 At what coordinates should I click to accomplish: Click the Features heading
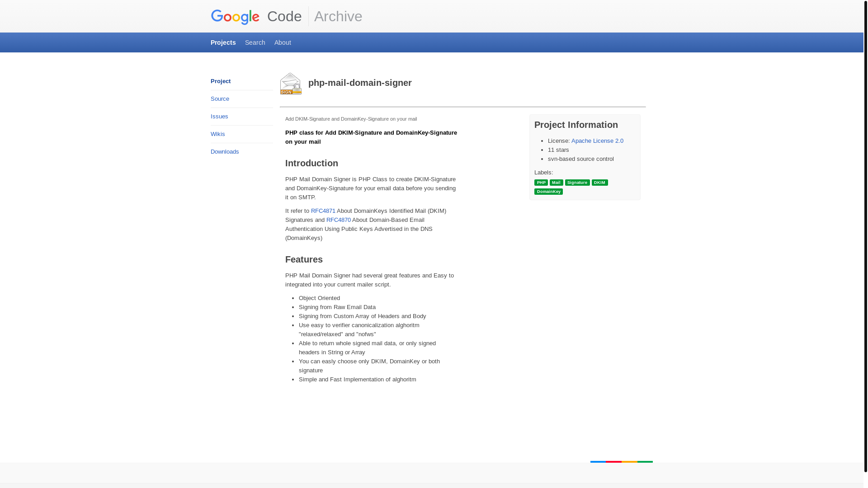(304, 259)
